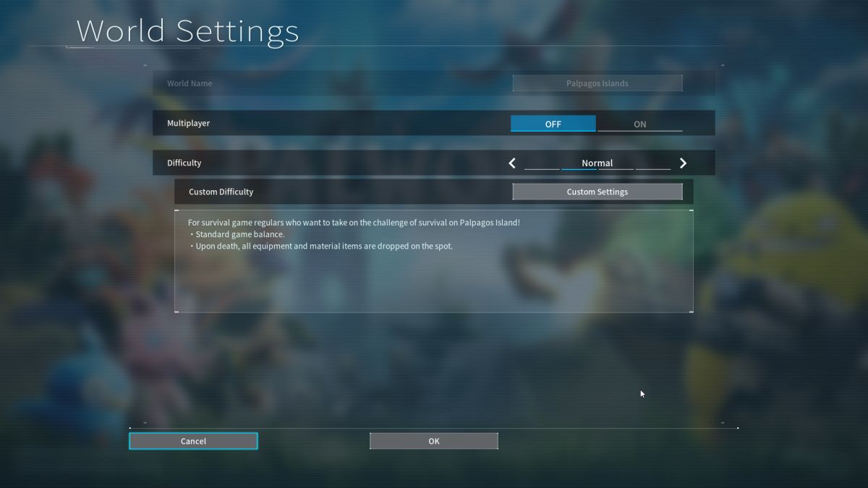
Task: Turn Multiplayer ON
Action: point(639,124)
